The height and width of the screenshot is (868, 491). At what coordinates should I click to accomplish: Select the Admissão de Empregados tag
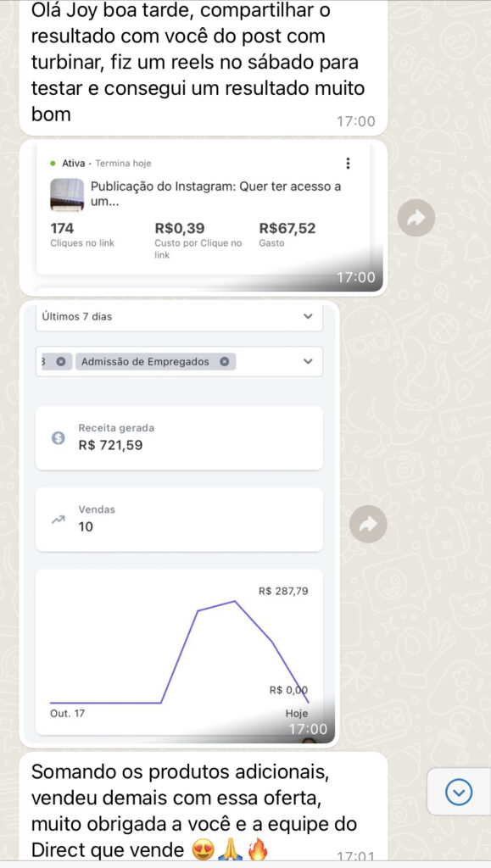[145, 361]
